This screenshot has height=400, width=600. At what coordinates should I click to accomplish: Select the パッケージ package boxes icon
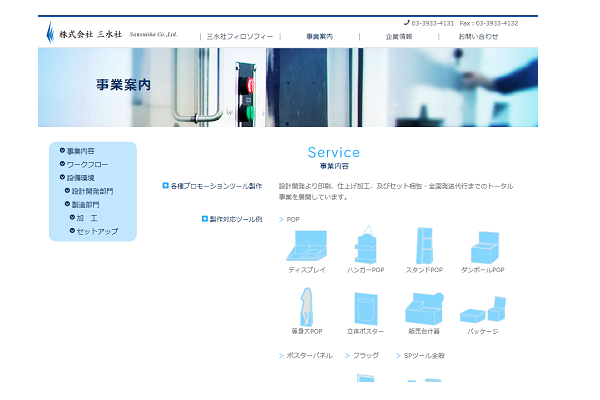tap(482, 310)
